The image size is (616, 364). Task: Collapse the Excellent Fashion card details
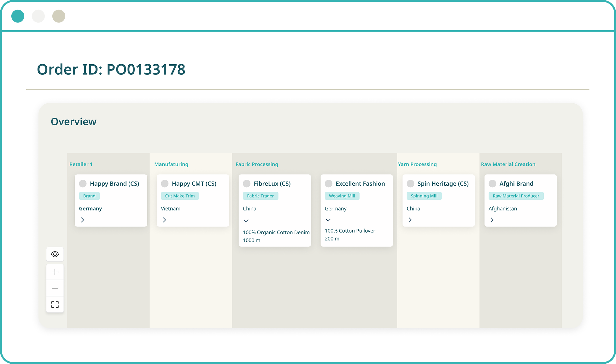(328, 220)
